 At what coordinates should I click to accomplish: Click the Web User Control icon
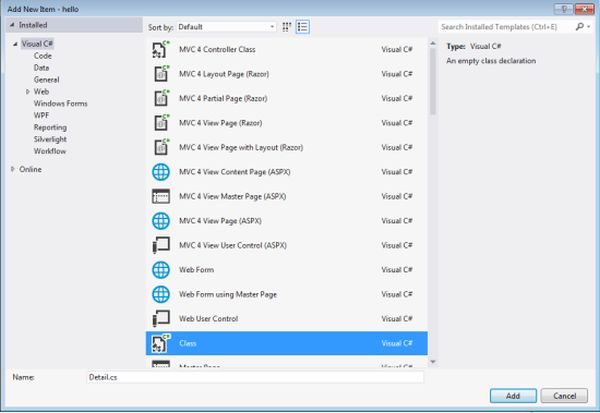pyautogui.click(x=161, y=318)
